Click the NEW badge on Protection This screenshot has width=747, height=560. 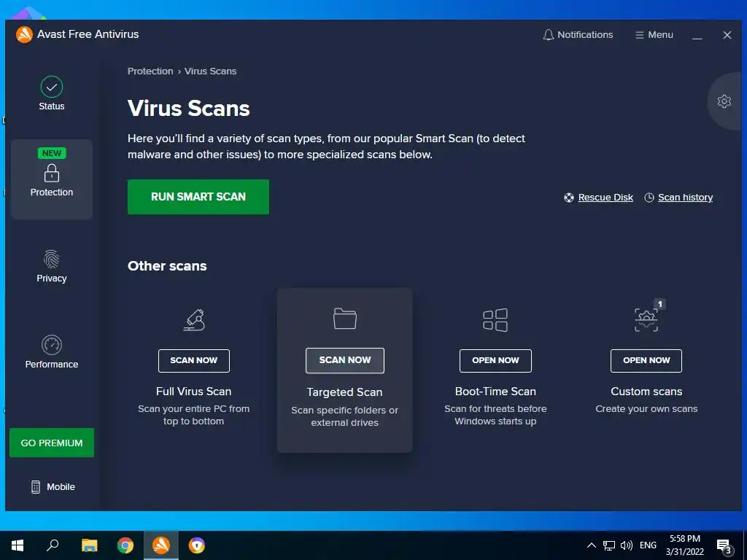click(x=52, y=153)
